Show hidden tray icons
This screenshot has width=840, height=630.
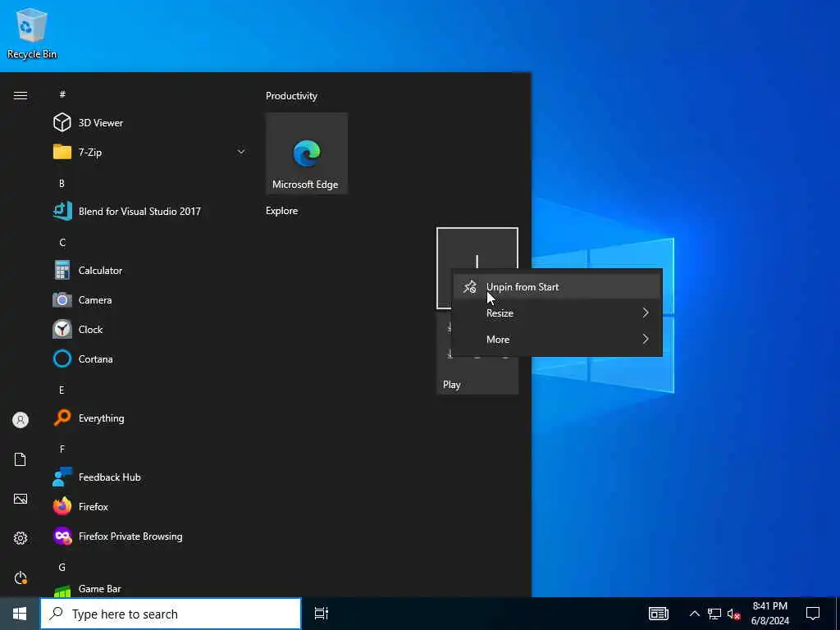694,614
